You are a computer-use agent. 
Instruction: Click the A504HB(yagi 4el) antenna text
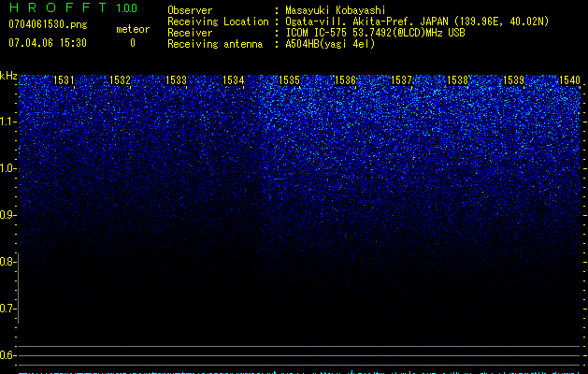click(x=330, y=44)
